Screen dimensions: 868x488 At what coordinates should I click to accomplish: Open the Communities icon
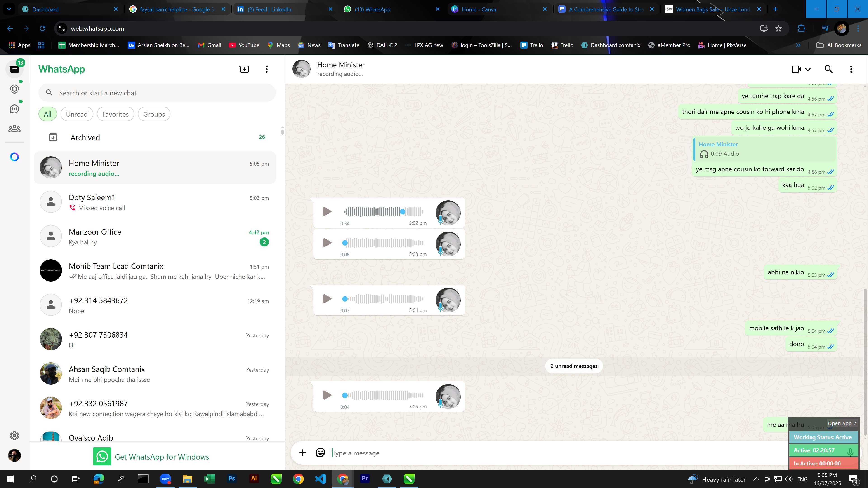14,128
